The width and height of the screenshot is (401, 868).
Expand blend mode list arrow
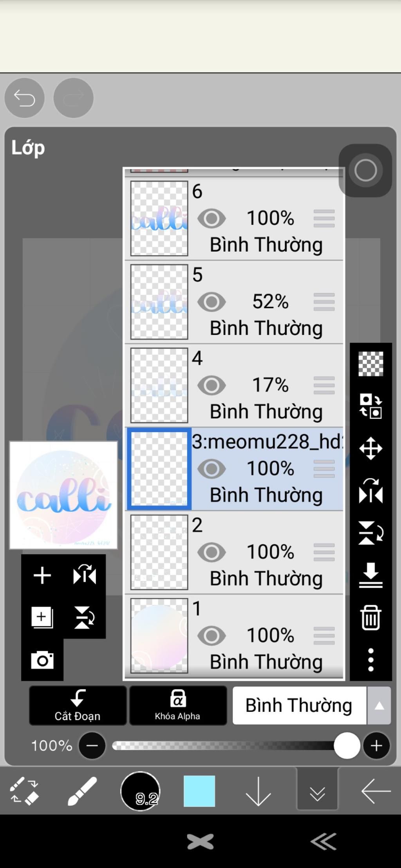379,706
